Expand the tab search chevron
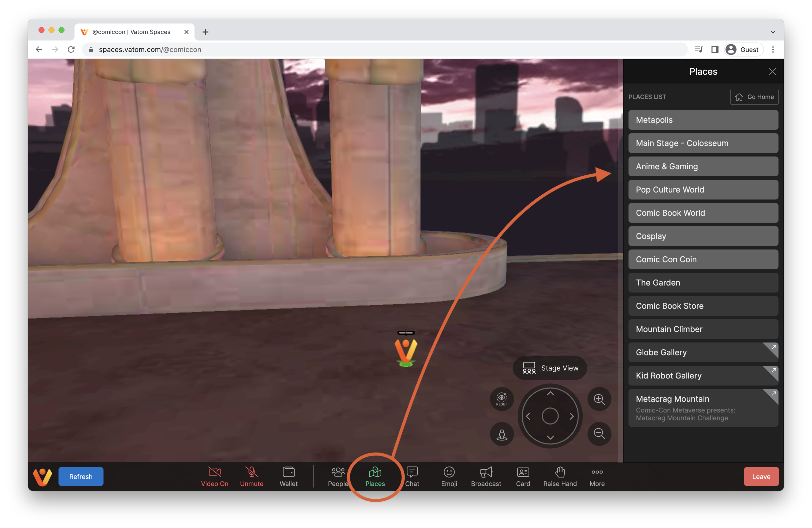812x528 pixels. click(x=773, y=32)
